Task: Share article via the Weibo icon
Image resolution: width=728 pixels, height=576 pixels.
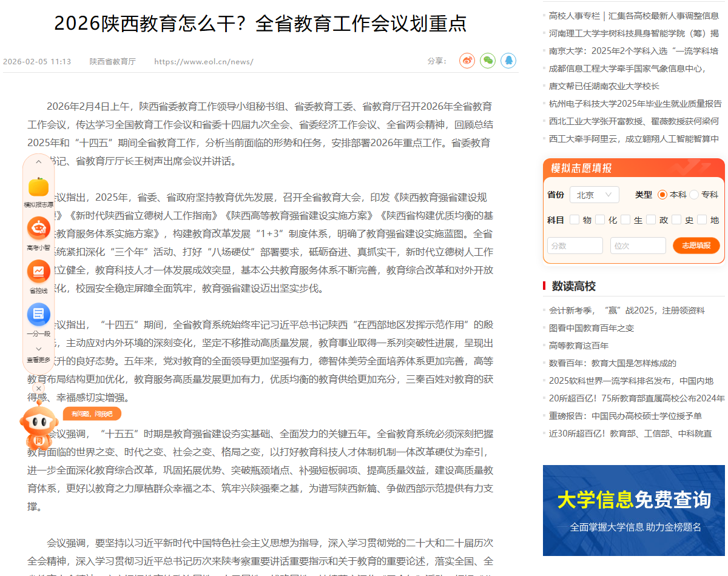Action: point(467,61)
